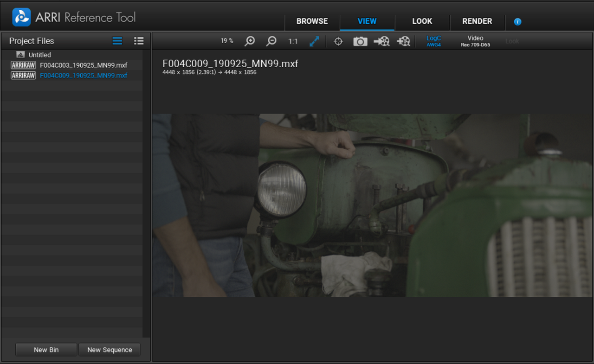Viewport: 594px width, 364px height.
Task: Click the New Sequence button
Action: point(110,350)
